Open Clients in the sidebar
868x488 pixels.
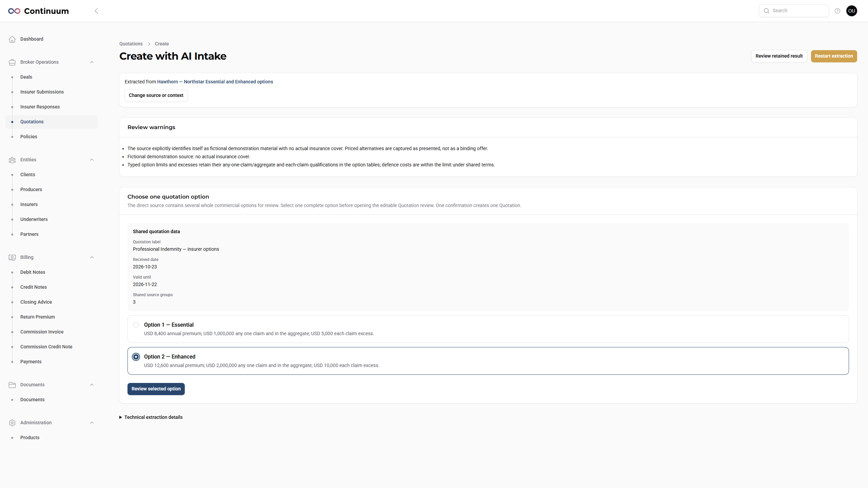[x=28, y=175]
